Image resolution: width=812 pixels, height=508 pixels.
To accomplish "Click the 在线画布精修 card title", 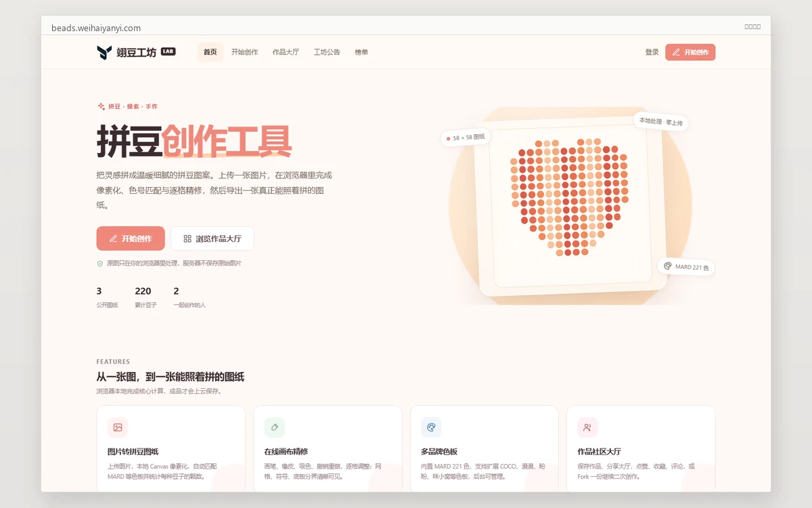I will click(286, 452).
